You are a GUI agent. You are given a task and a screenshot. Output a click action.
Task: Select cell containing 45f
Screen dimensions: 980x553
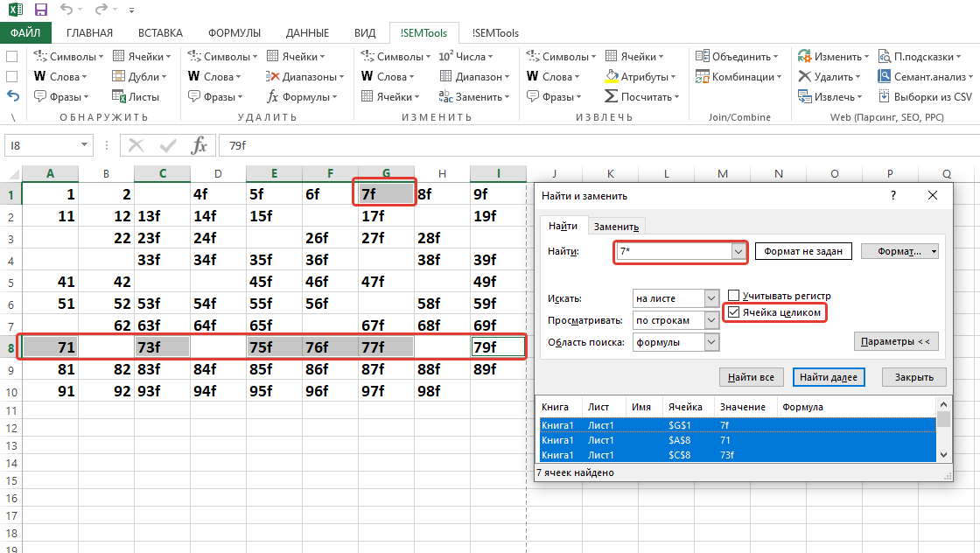tap(274, 282)
